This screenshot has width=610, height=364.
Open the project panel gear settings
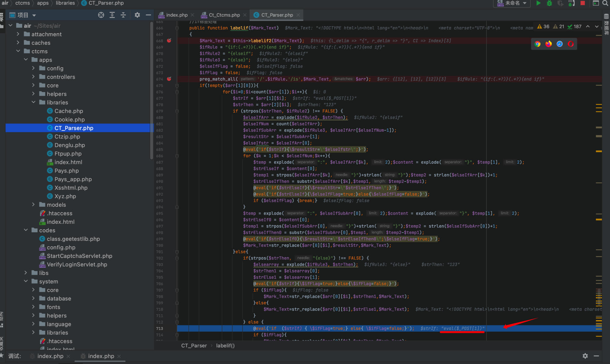tap(137, 15)
